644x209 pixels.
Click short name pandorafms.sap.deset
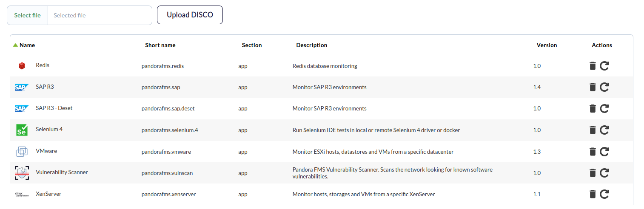169,109
